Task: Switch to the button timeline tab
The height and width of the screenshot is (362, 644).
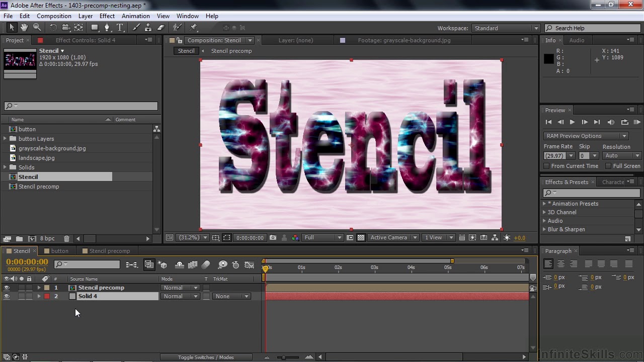Action: click(x=59, y=251)
